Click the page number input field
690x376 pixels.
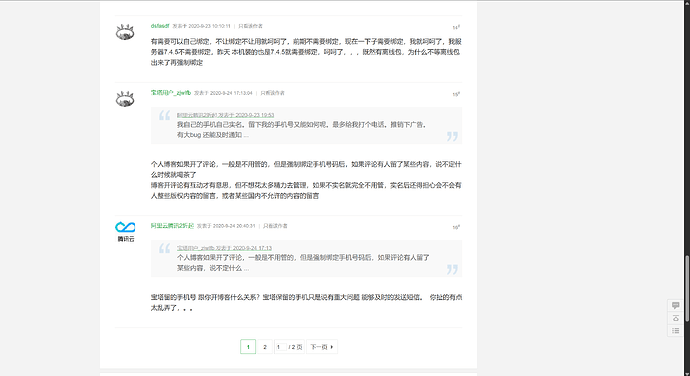(x=280, y=347)
